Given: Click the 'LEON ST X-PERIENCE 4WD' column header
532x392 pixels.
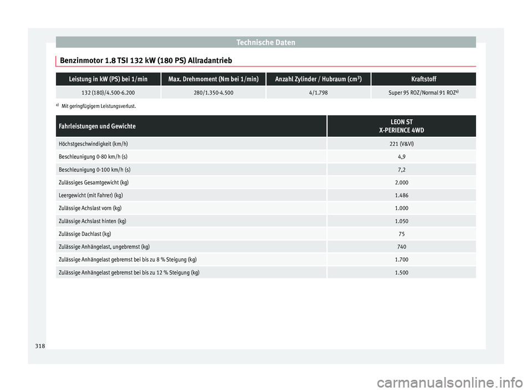Looking at the screenshot, I should (402, 126).
